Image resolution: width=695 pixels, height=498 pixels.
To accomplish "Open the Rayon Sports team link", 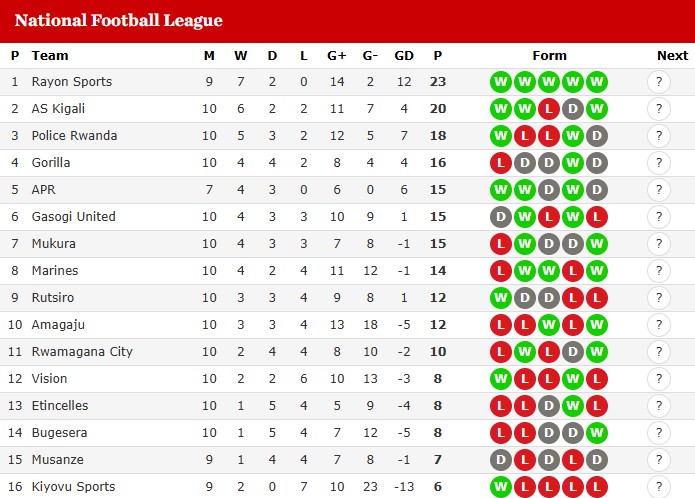I will click(x=72, y=82).
